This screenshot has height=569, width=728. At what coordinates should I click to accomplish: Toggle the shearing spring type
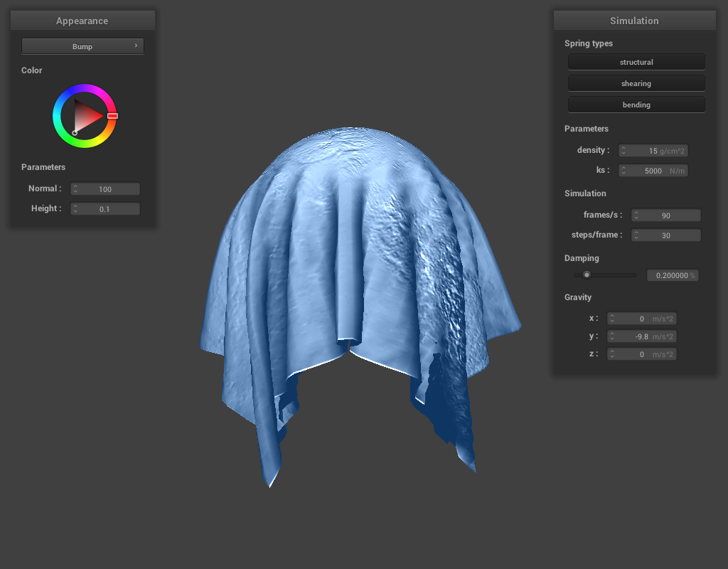636,84
